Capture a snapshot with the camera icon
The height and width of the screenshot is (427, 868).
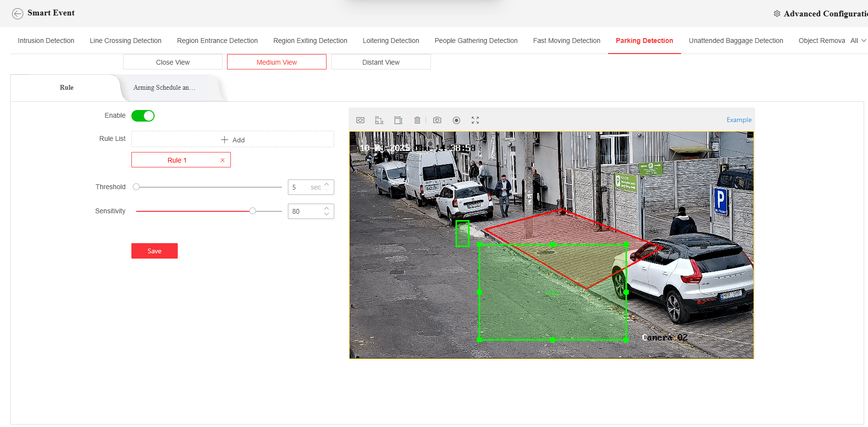pos(437,120)
